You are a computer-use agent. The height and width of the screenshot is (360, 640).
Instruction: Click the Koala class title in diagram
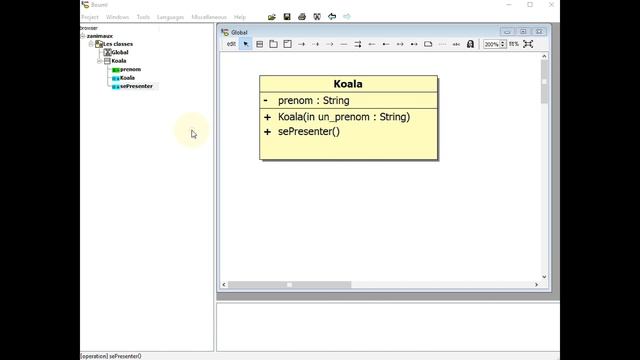click(x=348, y=84)
